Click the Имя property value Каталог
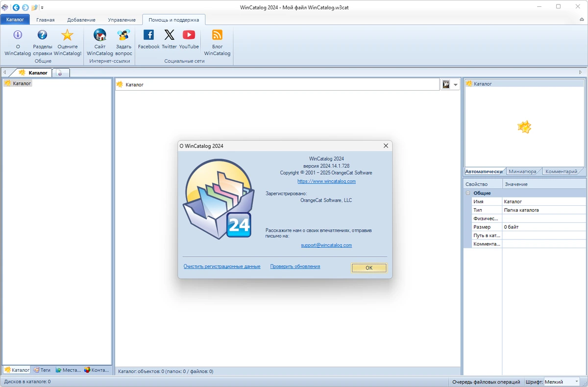588x387 pixels. coord(544,201)
